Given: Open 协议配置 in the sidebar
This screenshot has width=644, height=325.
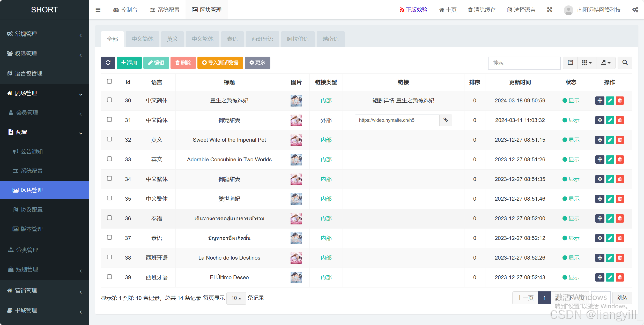Looking at the screenshot, I should (32, 209).
